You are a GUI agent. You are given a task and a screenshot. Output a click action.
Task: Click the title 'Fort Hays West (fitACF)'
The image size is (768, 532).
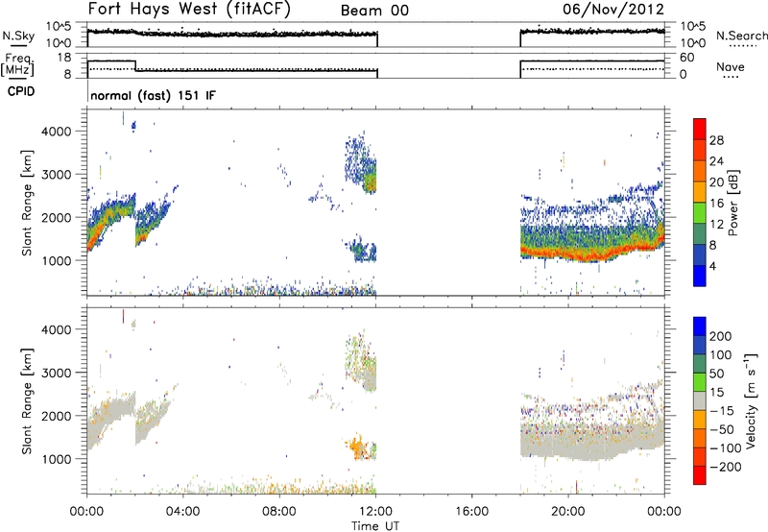click(x=189, y=10)
